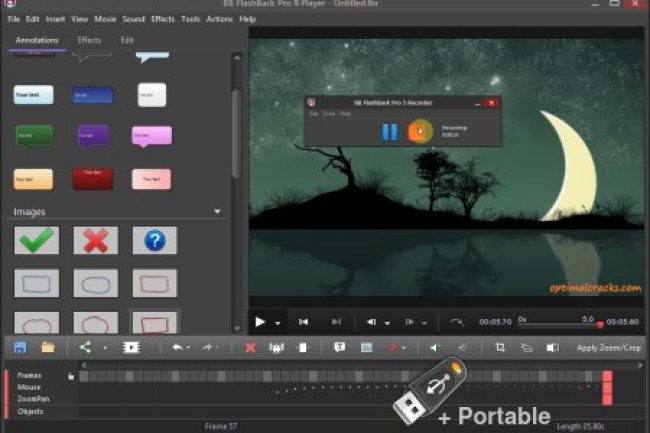Click the Undo arrow icon
This screenshot has height=433, width=650.
(x=177, y=347)
